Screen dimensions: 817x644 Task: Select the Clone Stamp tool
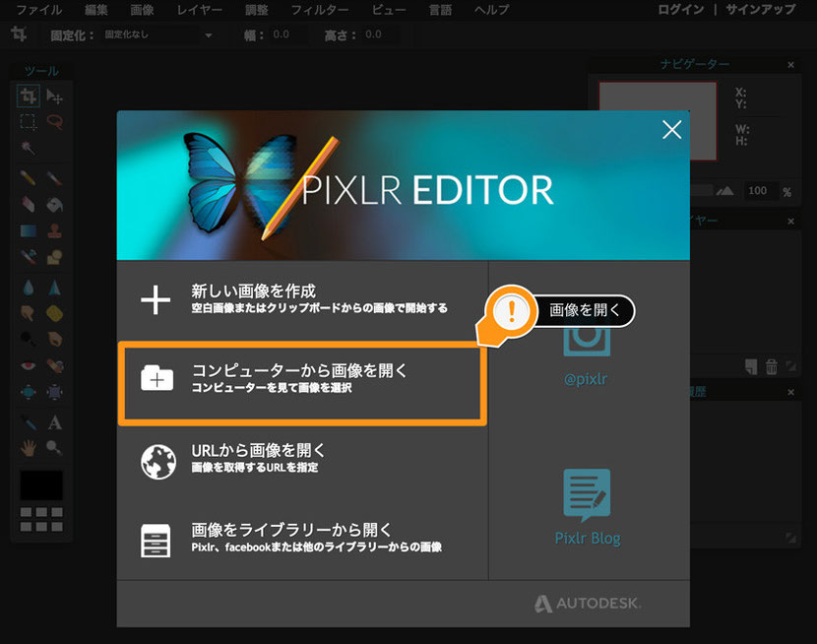[x=54, y=230]
